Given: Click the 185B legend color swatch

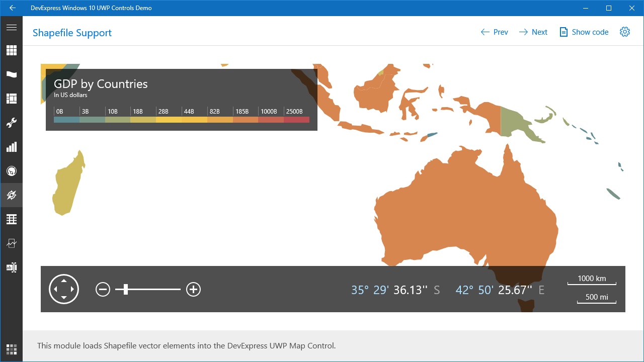Looking at the screenshot, I should [x=246, y=120].
